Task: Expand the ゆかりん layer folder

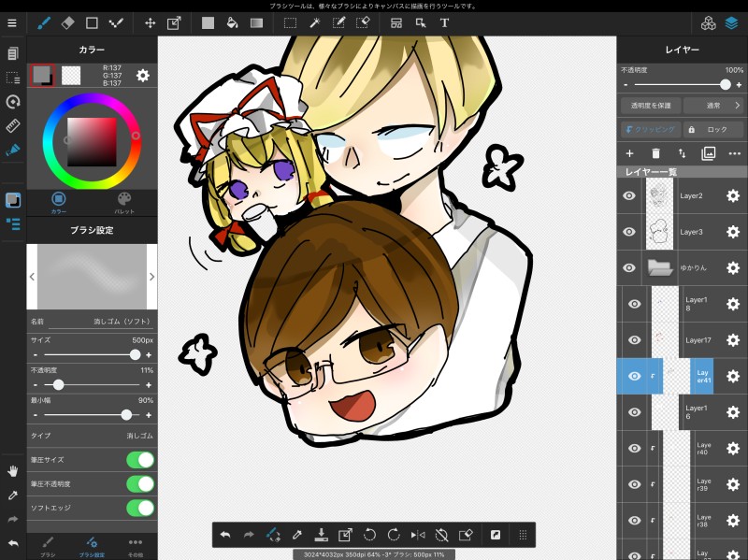Action: click(660, 267)
